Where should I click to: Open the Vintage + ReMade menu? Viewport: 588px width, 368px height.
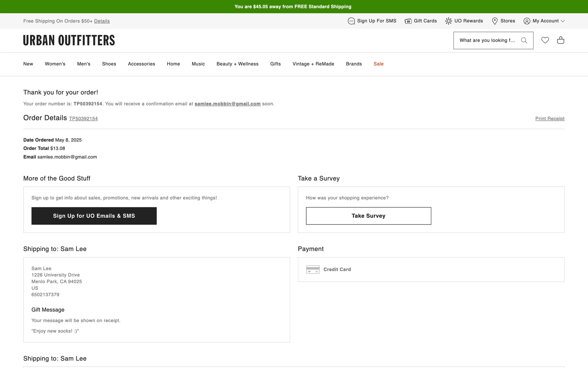[x=313, y=64]
